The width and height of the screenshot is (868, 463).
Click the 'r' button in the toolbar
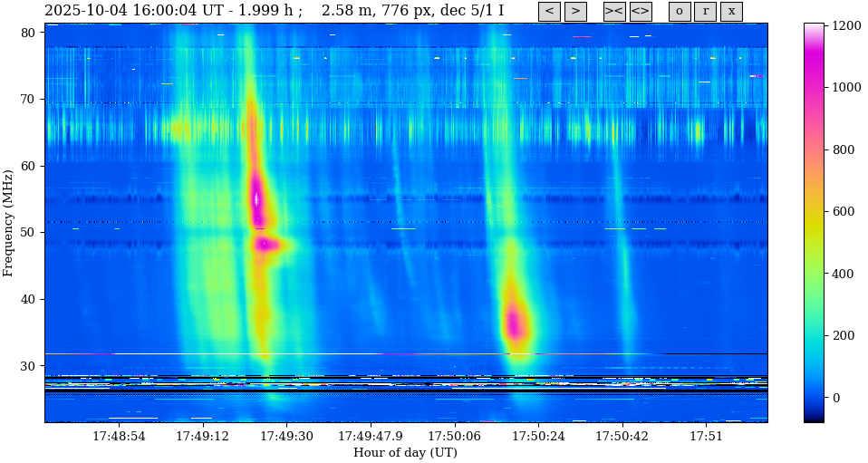(x=705, y=12)
